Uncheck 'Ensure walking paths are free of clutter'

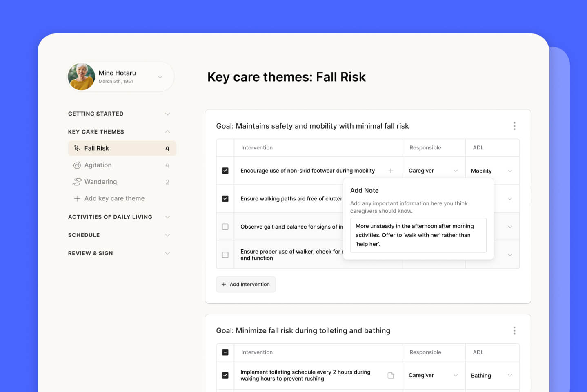(x=225, y=198)
